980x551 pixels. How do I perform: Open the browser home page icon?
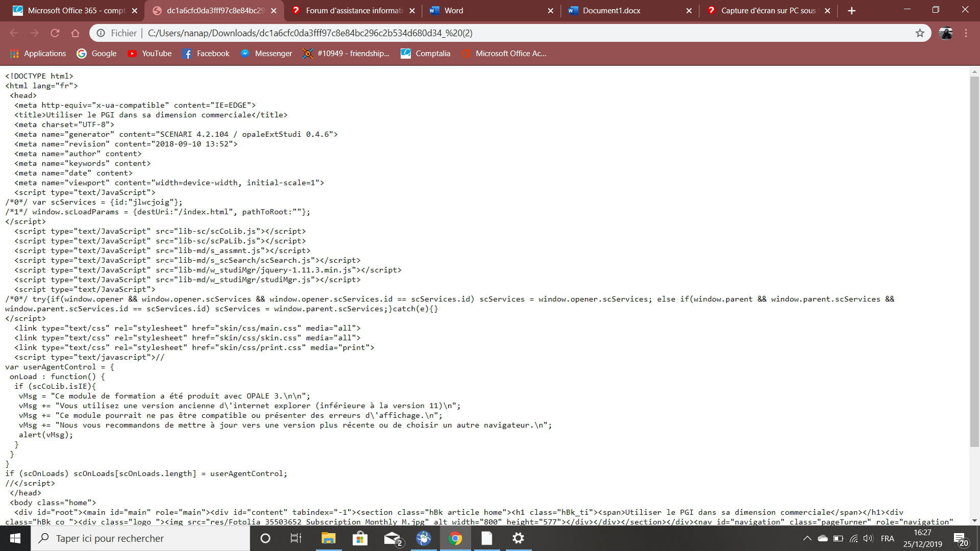pyautogui.click(x=75, y=33)
